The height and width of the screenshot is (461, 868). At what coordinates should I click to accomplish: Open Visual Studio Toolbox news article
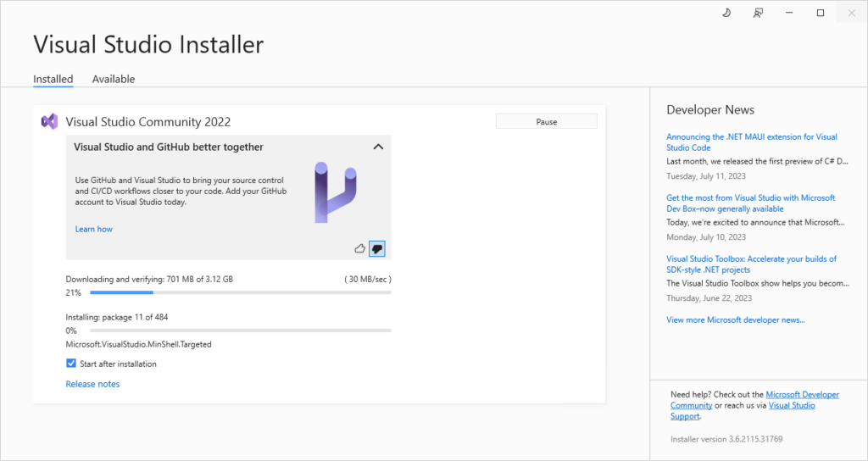click(x=751, y=264)
